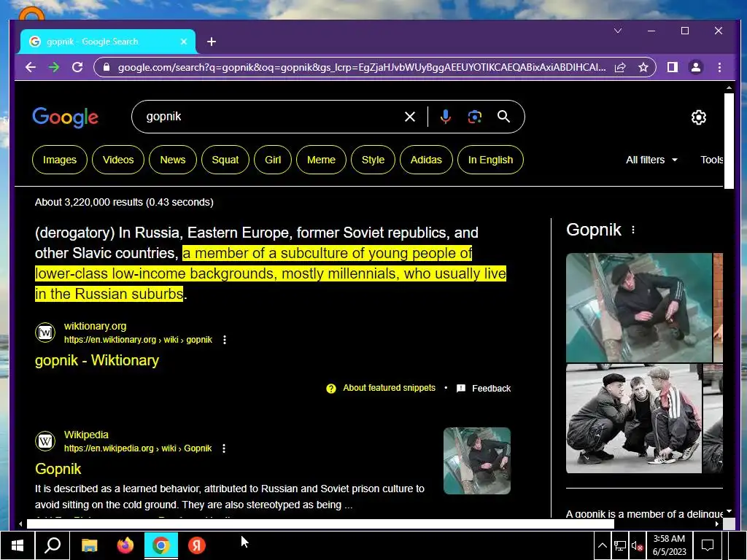Click the vertical scrollbar thumb
Screen dimensions: 747x560
tap(729, 141)
